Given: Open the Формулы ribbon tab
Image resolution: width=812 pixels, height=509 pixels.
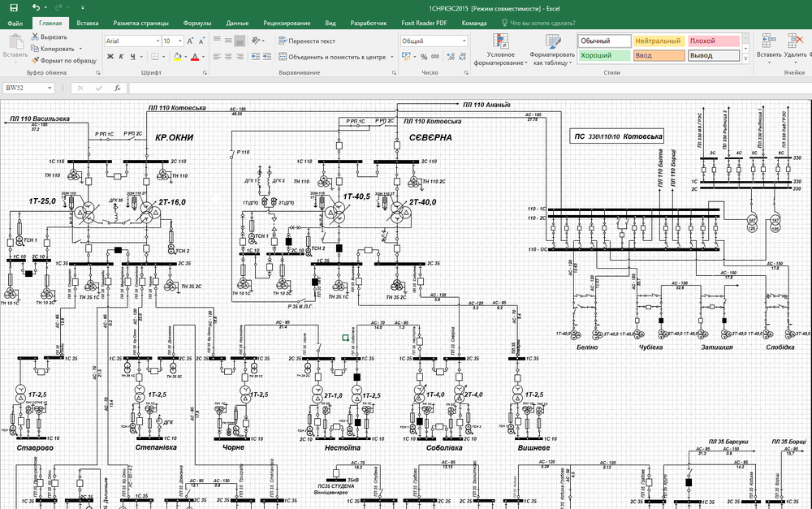Looking at the screenshot, I should [197, 24].
